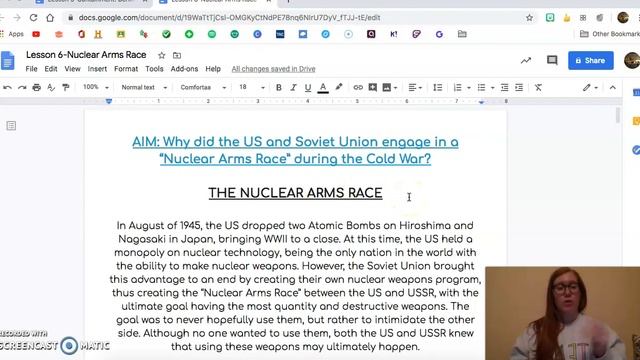Viewport: 640px width, 360px height.
Task: Open the Add-ons menu
Action: click(184, 69)
